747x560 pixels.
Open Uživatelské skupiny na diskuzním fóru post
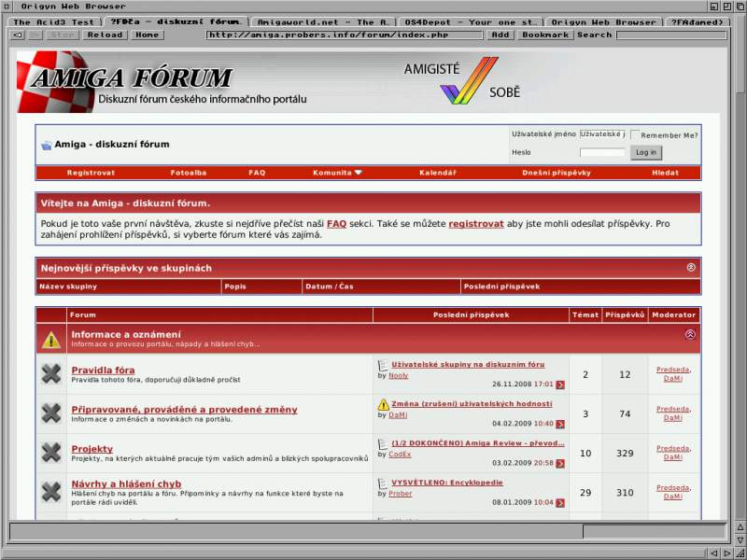[468, 364]
